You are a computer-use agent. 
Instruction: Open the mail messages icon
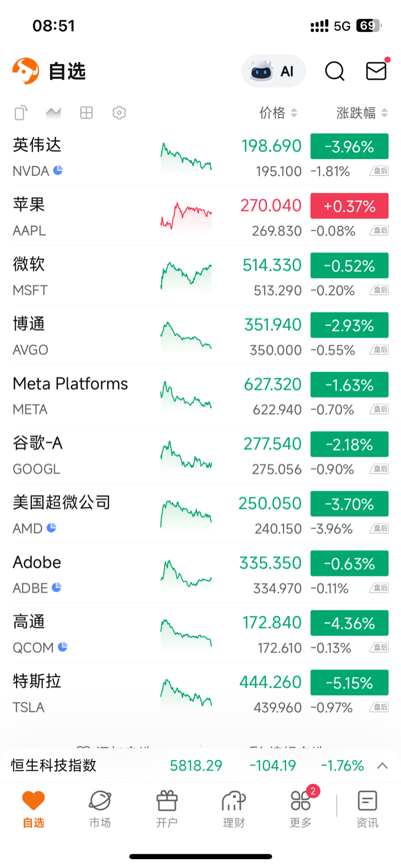[x=376, y=71]
